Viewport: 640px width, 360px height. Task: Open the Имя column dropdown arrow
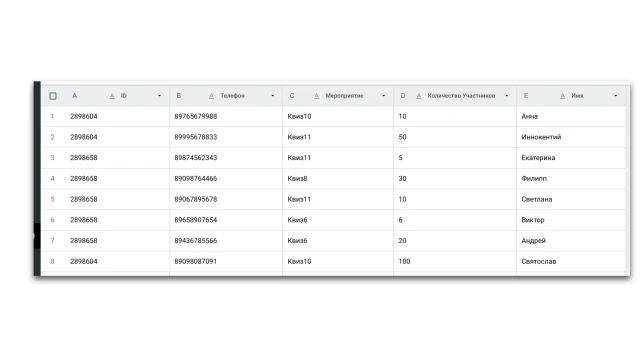[x=616, y=96]
